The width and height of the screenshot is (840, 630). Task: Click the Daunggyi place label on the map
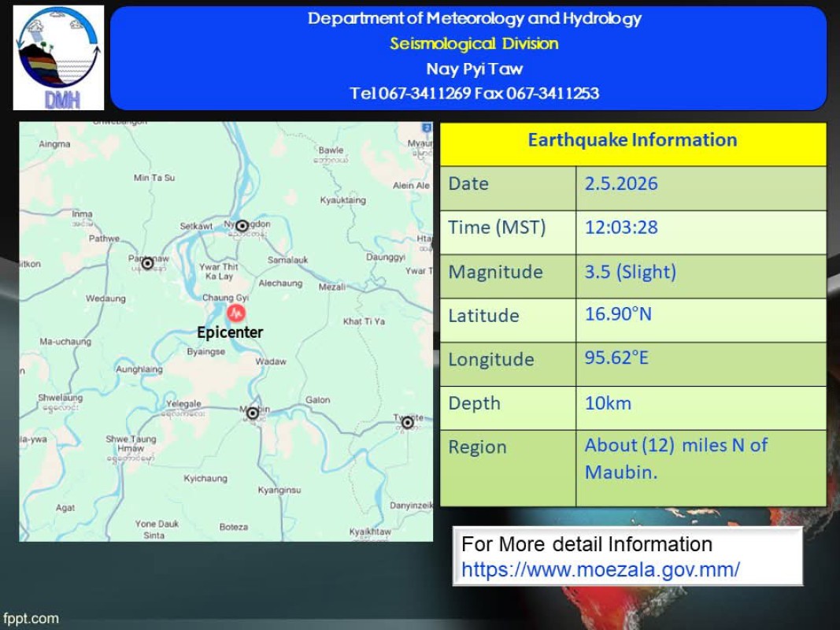386,258
